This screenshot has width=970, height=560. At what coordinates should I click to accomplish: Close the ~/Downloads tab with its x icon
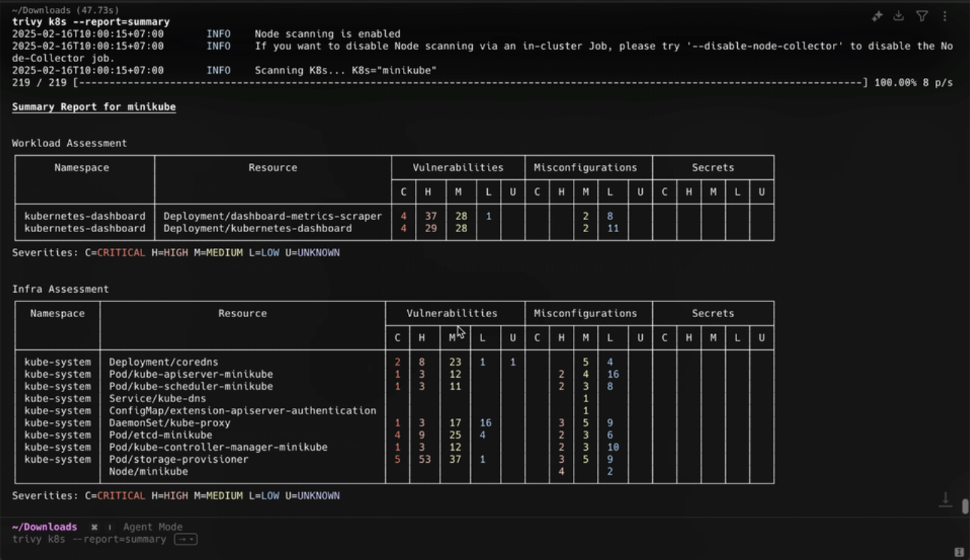pos(94,526)
